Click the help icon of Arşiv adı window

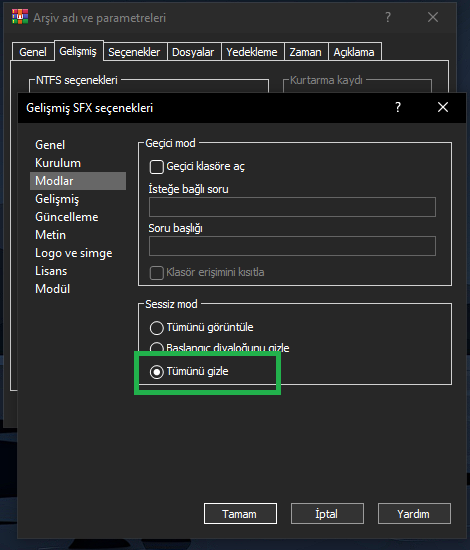point(388,17)
